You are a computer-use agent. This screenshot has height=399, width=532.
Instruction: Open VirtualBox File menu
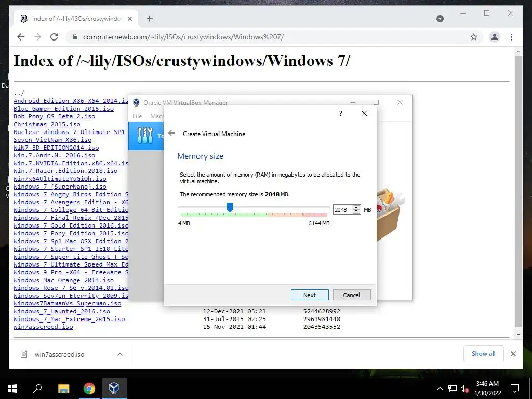click(137, 116)
